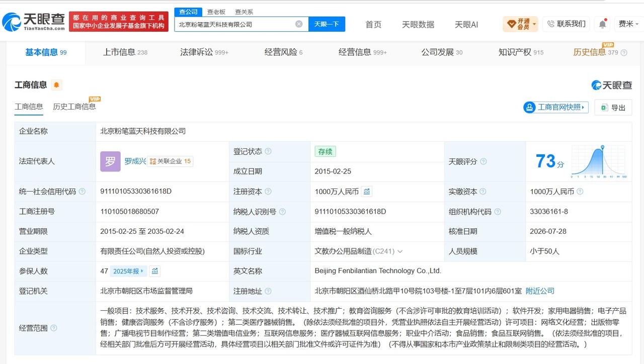Click approval date 2026-07-28
644x364 pixels.
[548, 231]
